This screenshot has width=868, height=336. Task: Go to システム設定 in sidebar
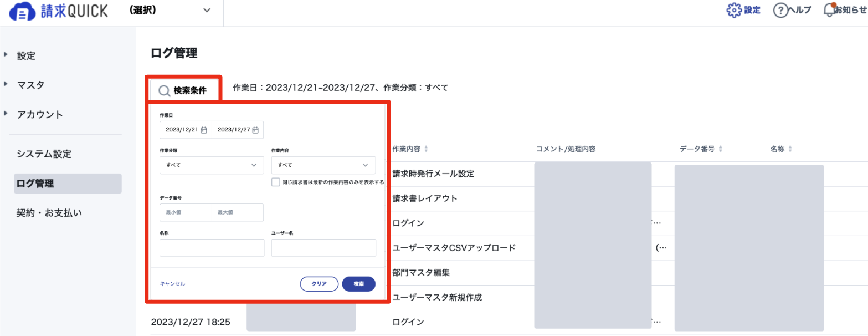tap(44, 154)
